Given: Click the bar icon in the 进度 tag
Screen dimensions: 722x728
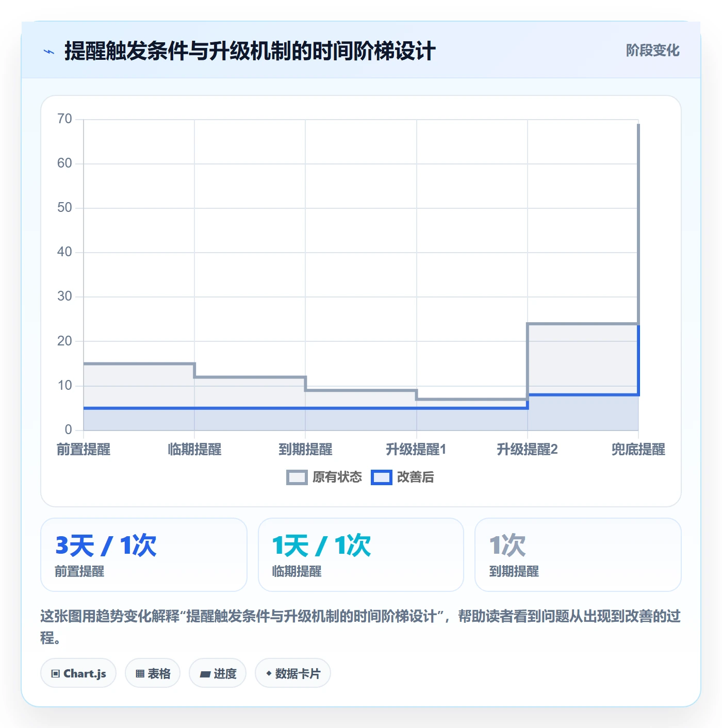Looking at the screenshot, I should click(x=205, y=674).
